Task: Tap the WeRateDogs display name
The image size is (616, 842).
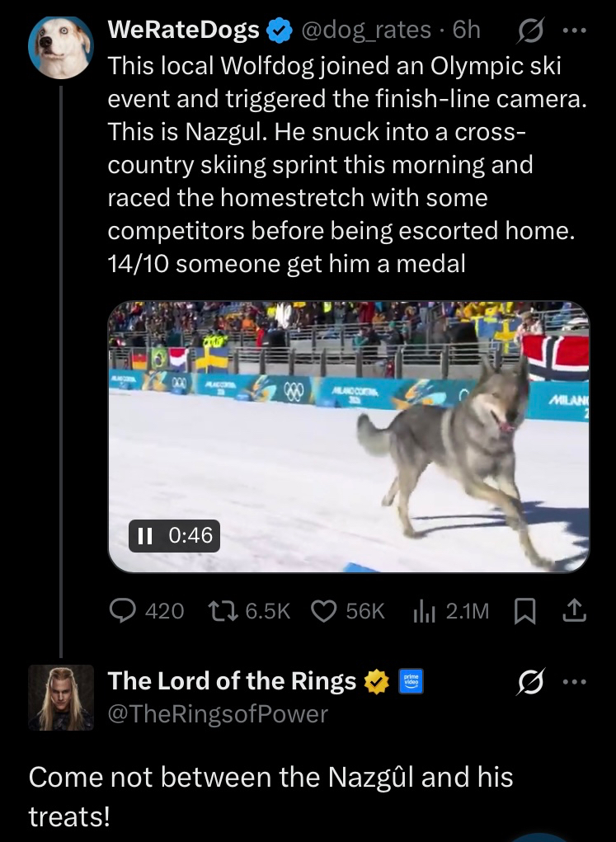Action: pos(184,31)
